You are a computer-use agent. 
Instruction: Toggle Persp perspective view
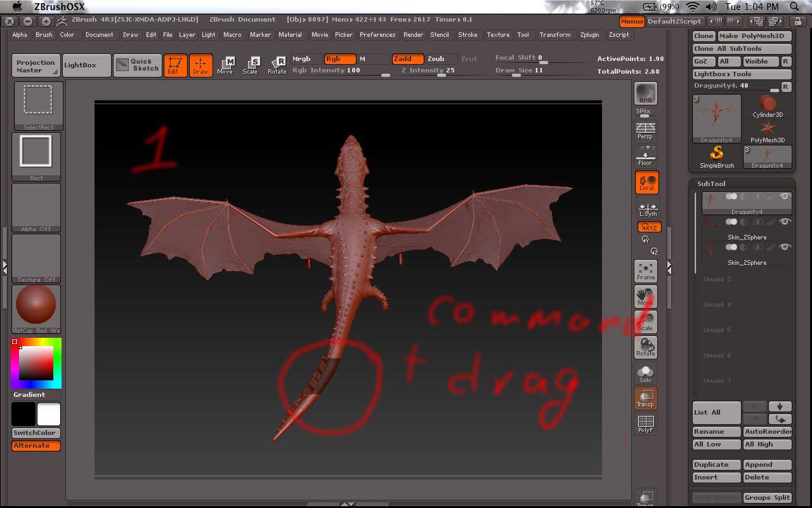(x=645, y=130)
